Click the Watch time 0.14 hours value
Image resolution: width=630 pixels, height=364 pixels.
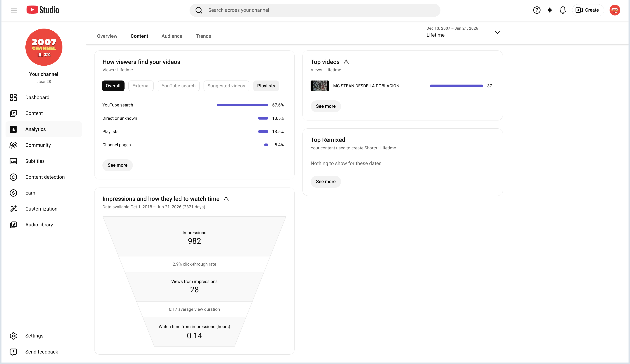click(x=194, y=336)
